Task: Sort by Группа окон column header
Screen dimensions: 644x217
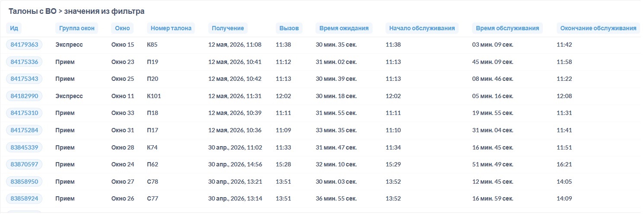Action: pyautogui.click(x=77, y=28)
